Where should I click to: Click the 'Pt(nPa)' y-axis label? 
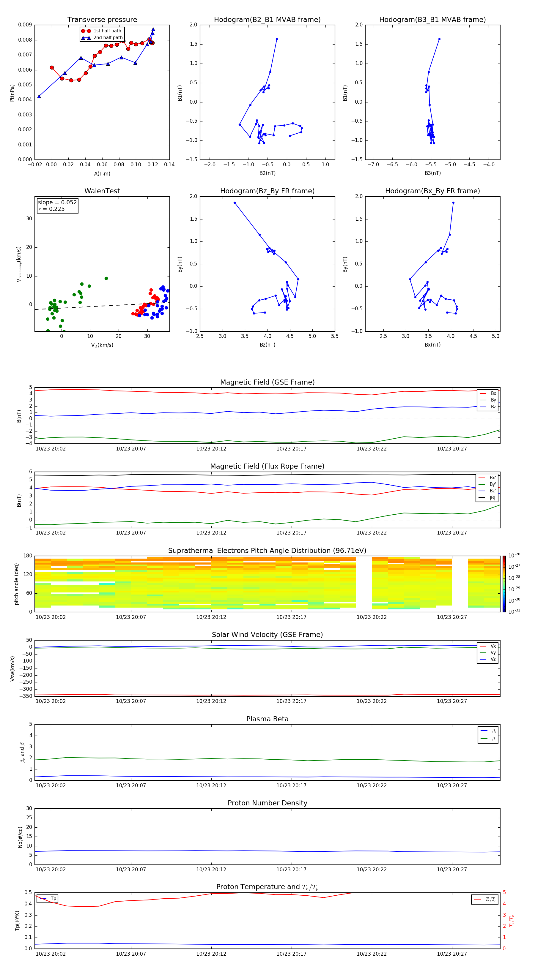(x=12, y=92)
